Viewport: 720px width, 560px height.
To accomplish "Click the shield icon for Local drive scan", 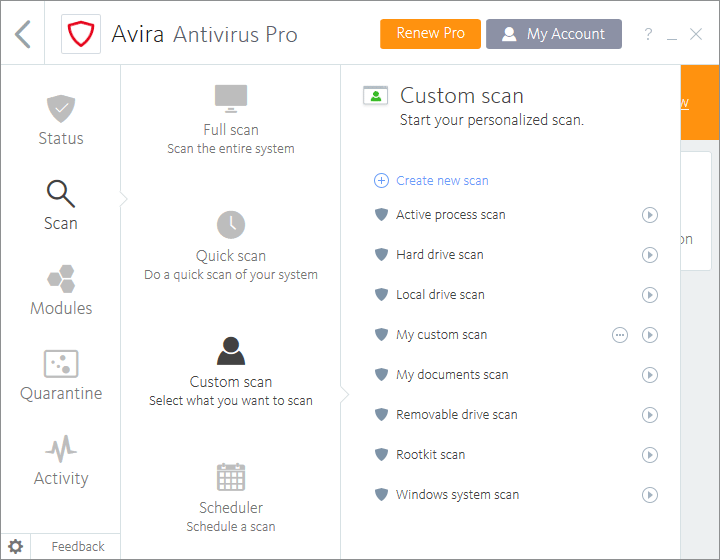I will coord(381,294).
